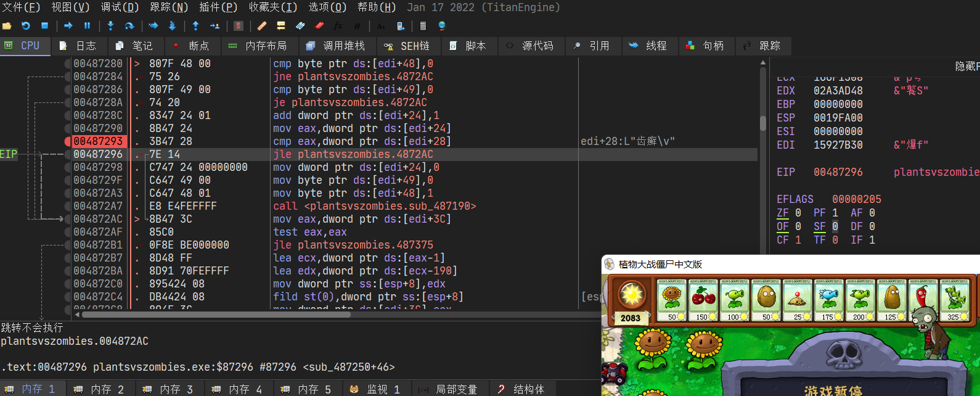Open functions list (fx icon)

coord(338,26)
